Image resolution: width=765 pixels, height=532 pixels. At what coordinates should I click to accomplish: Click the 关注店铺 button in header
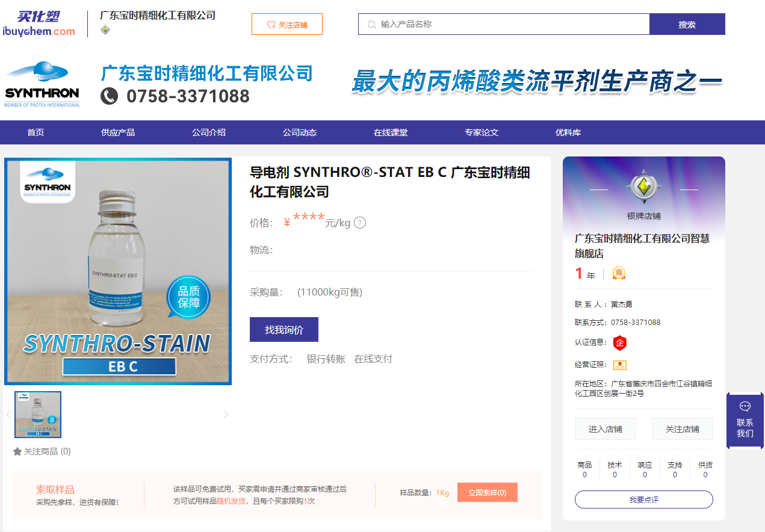click(287, 24)
